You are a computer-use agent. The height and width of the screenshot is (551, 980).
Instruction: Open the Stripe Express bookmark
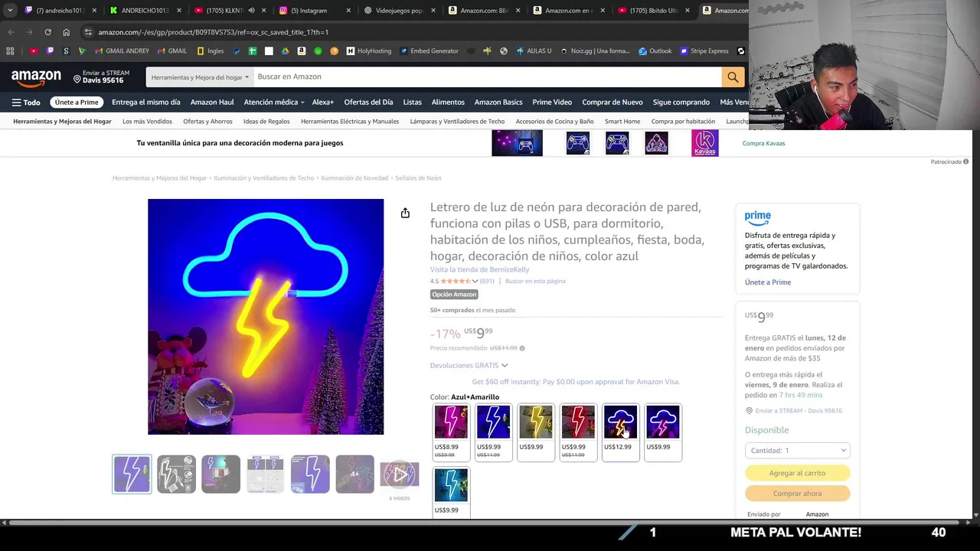[704, 51]
